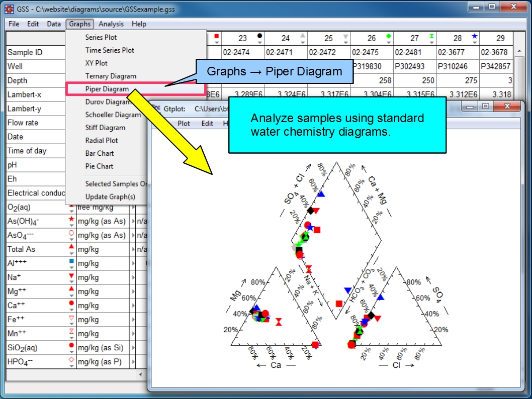The height and width of the screenshot is (399, 532).
Task: Click the green diamond marker in column 26
Action: [389, 36]
